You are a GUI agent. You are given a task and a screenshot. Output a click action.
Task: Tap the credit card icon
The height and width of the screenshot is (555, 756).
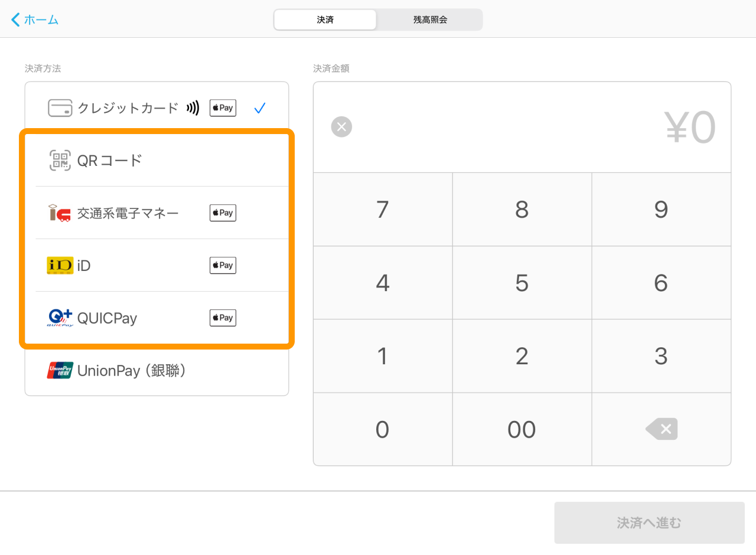tap(60, 108)
